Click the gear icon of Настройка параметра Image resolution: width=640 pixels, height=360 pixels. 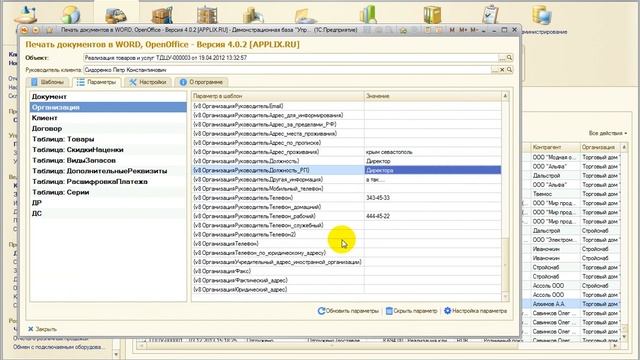coord(447,311)
